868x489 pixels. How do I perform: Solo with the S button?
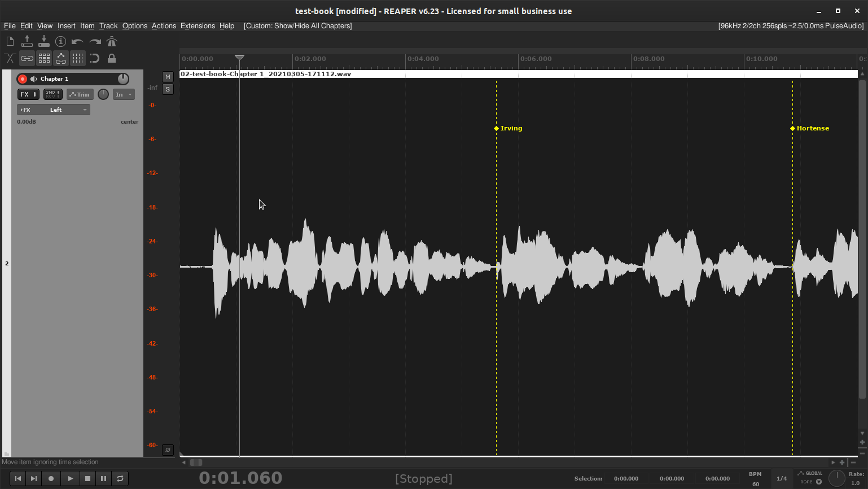click(168, 89)
